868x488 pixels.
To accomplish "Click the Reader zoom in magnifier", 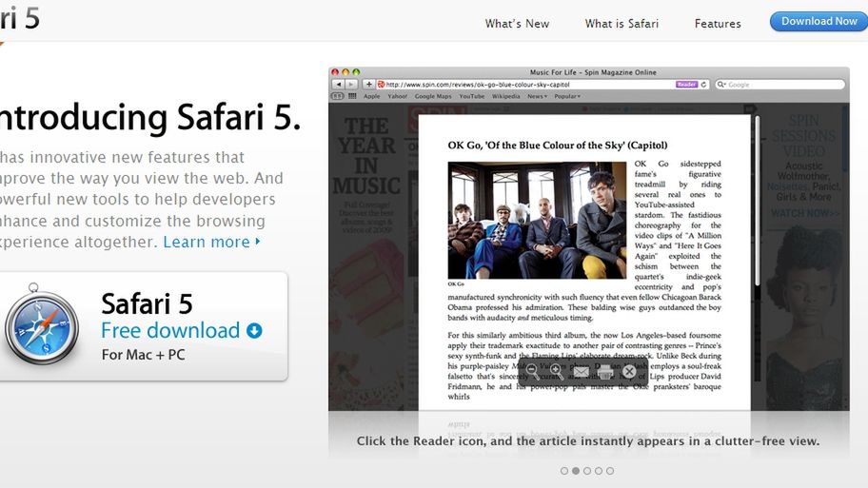I will tap(557, 371).
